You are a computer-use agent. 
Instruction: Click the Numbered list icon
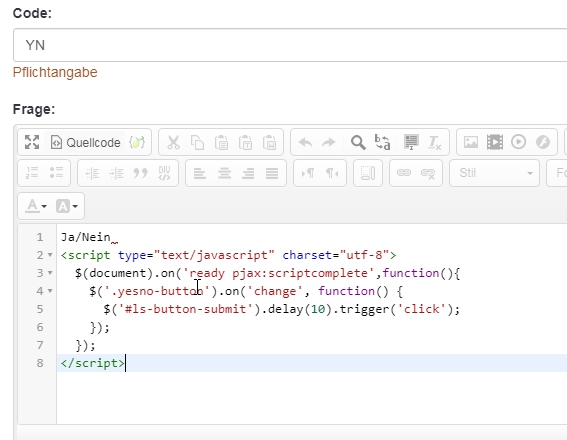pos(32,173)
